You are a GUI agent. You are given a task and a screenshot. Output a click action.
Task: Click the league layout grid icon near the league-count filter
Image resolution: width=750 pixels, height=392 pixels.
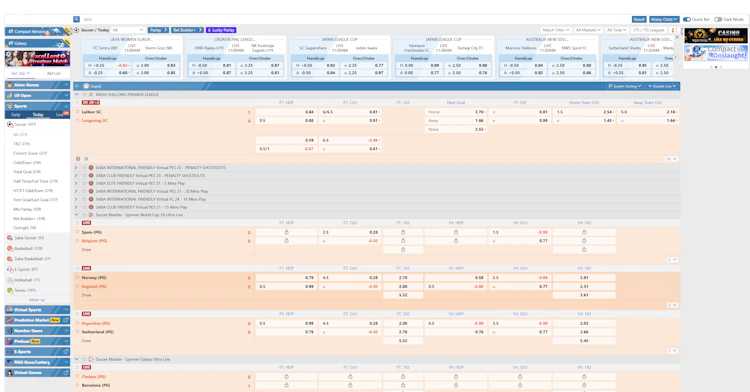click(x=674, y=30)
